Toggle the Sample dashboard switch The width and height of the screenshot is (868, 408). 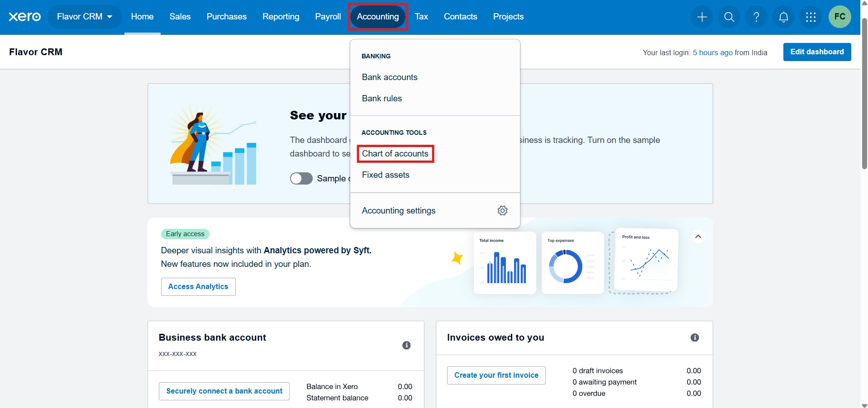click(x=301, y=179)
